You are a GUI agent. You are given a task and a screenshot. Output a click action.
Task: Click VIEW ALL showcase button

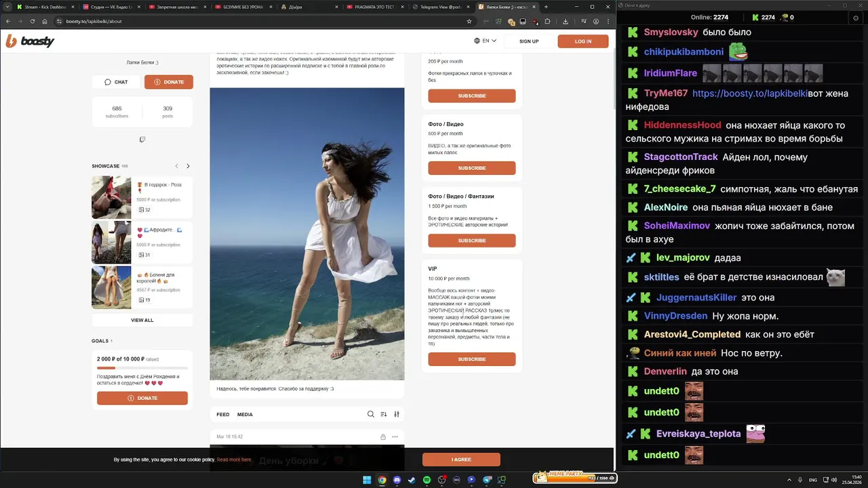[142, 320]
